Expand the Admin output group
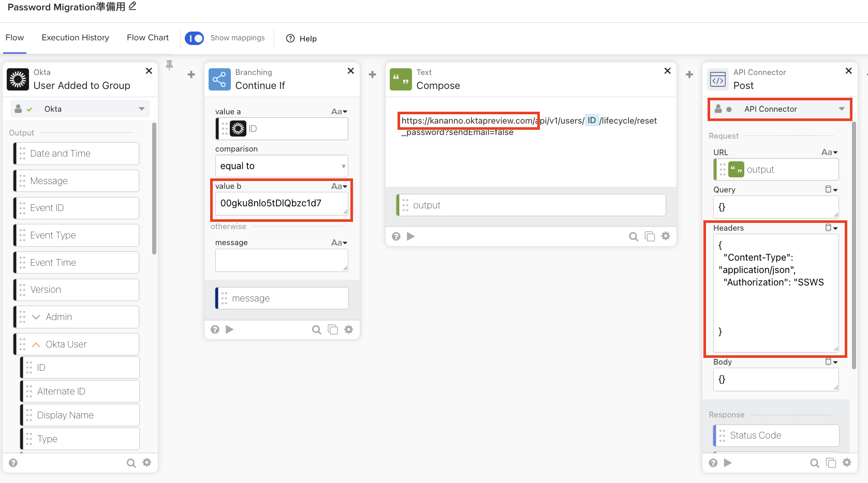This screenshot has width=868, height=483. pos(36,317)
